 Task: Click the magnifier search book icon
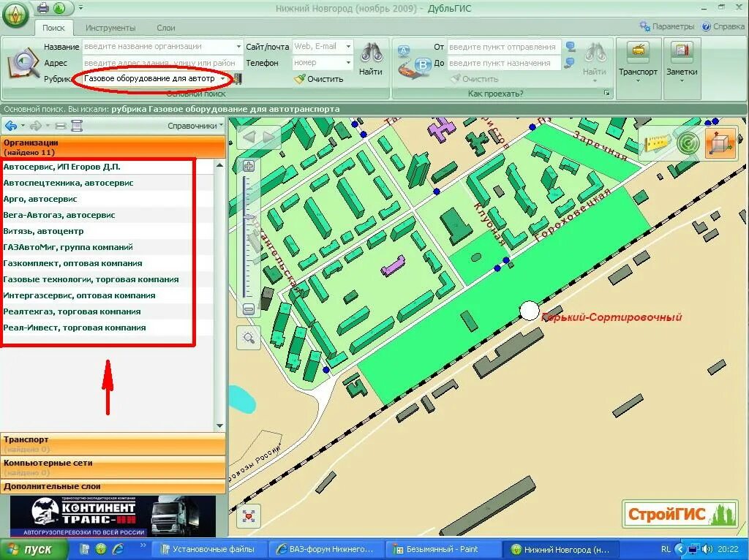(x=24, y=64)
